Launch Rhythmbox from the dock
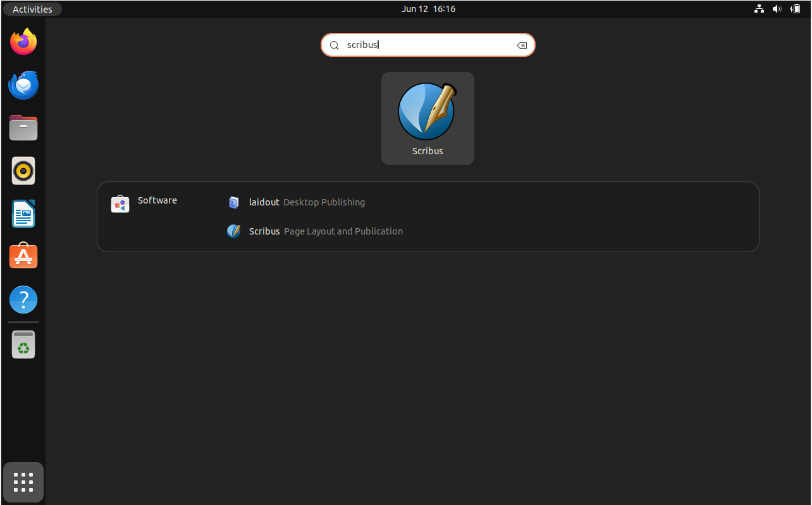 tap(23, 171)
